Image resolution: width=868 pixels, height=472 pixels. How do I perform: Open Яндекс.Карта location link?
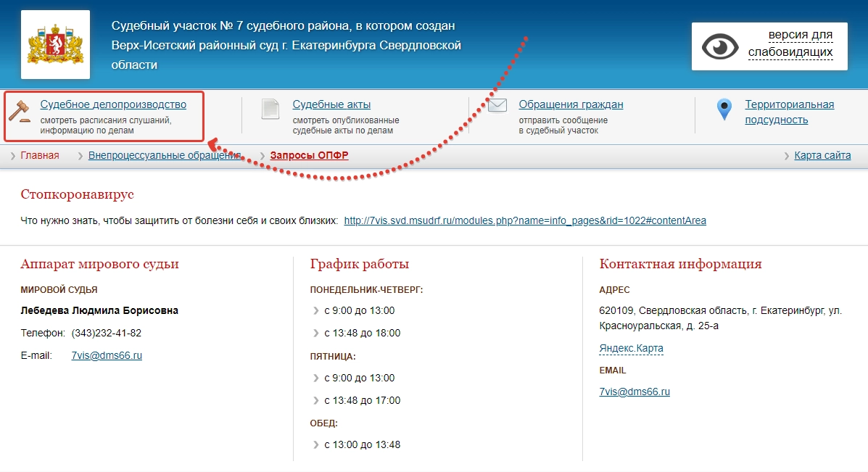click(631, 349)
